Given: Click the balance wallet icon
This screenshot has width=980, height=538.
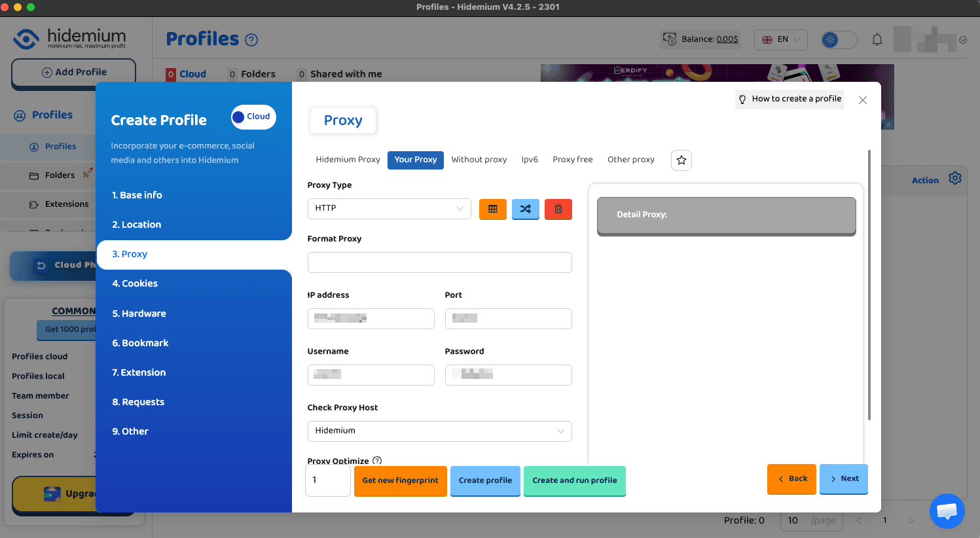Looking at the screenshot, I should click(668, 39).
